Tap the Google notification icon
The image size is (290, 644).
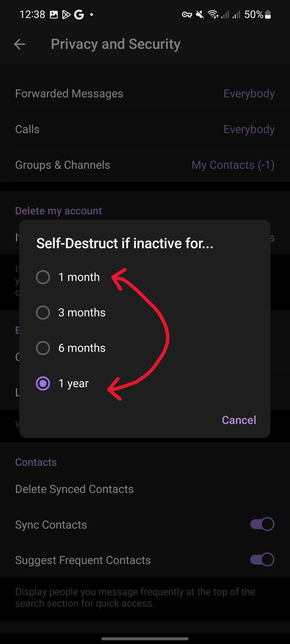[79, 15]
